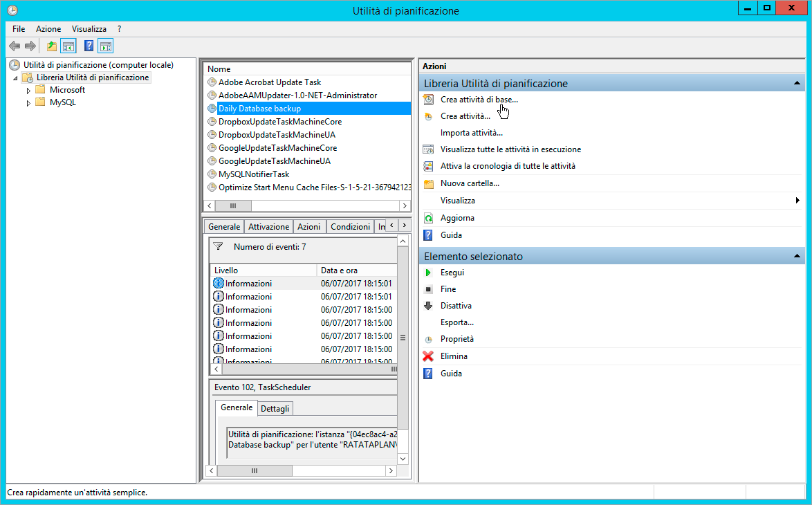This screenshot has width=812, height=505.
Task: Switch to the Dettagli event tab
Action: (x=275, y=409)
